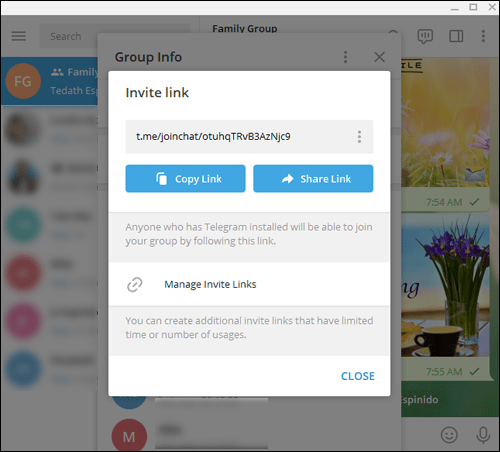Close the Group Info panel

click(379, 57)
